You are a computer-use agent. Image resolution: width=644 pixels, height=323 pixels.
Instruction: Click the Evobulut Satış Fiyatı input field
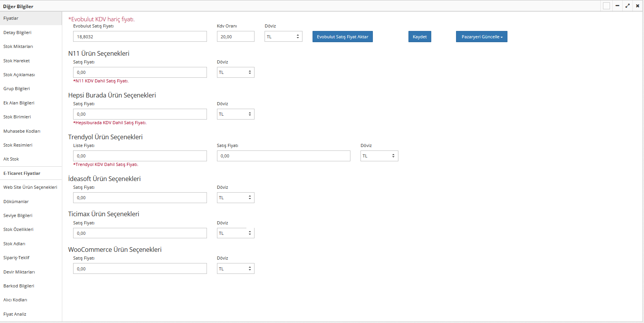(x=140, y=37)
